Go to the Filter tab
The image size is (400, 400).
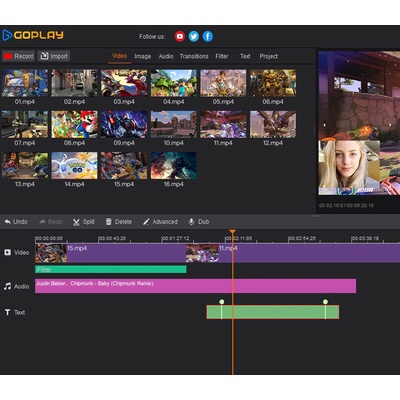click(222, 56)
